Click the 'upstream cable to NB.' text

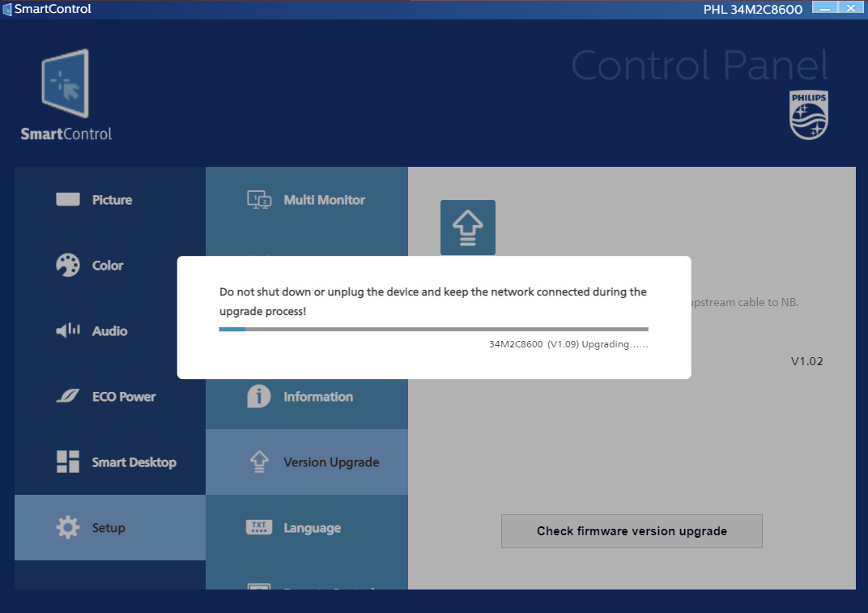tap(745, 302)
